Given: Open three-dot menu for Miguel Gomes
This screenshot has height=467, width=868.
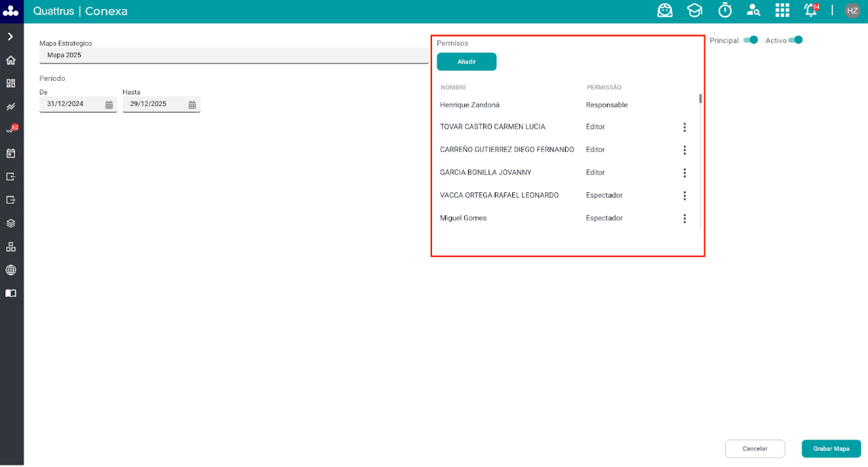Looking at the screenshot, I should [684, 219].
